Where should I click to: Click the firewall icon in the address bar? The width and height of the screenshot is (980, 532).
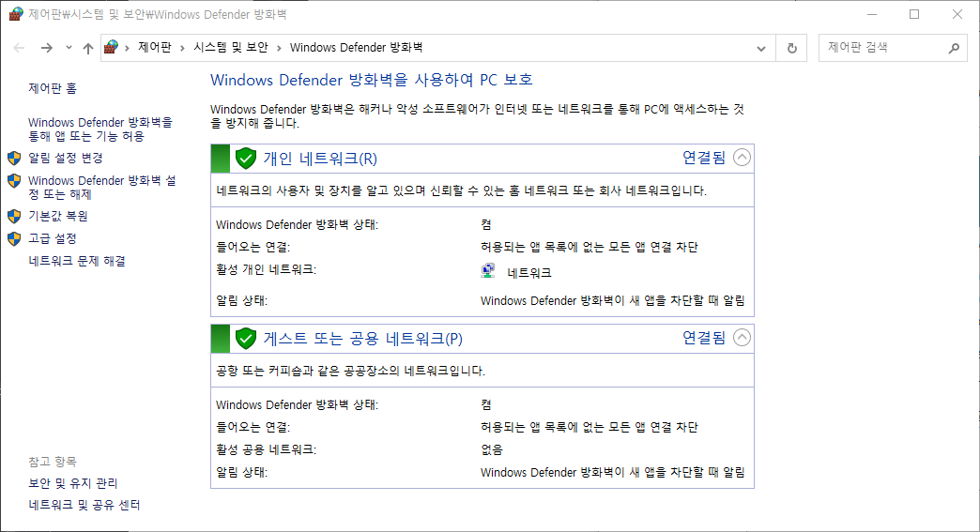(x=112, y=48)
